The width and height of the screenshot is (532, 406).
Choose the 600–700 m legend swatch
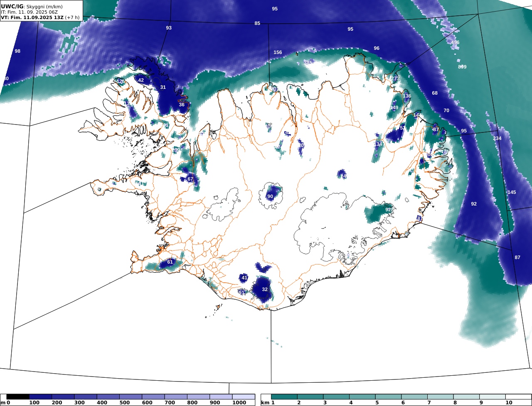pos(153,397)
